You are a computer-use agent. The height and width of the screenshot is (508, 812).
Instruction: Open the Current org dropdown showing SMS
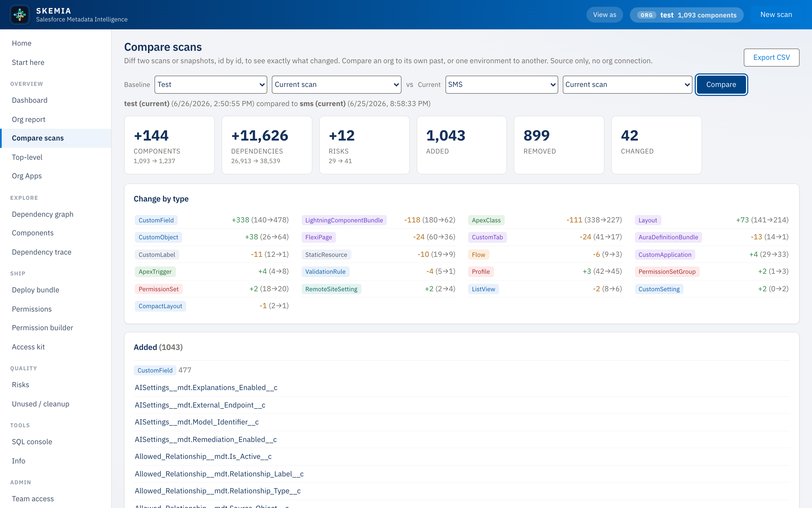502,85
